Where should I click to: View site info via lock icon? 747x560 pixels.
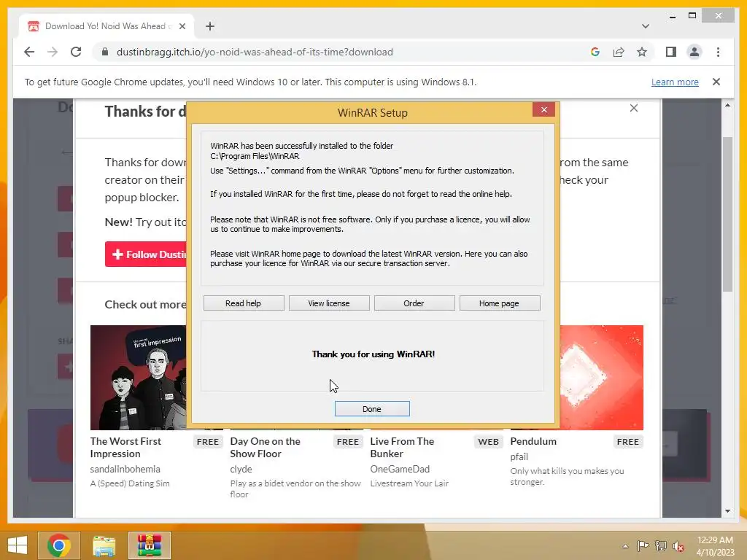tap(105, 52)
